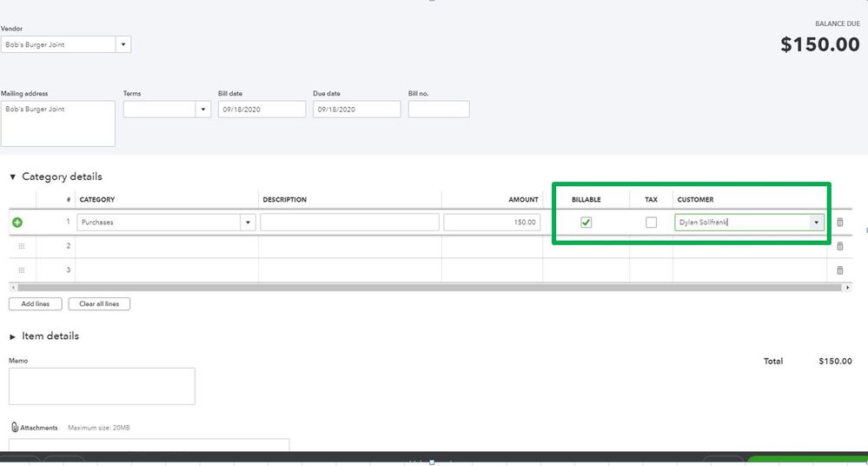Delete row 1 with its trash icon
The width and height of the screenshot is (868, 466).
[840, 223]
